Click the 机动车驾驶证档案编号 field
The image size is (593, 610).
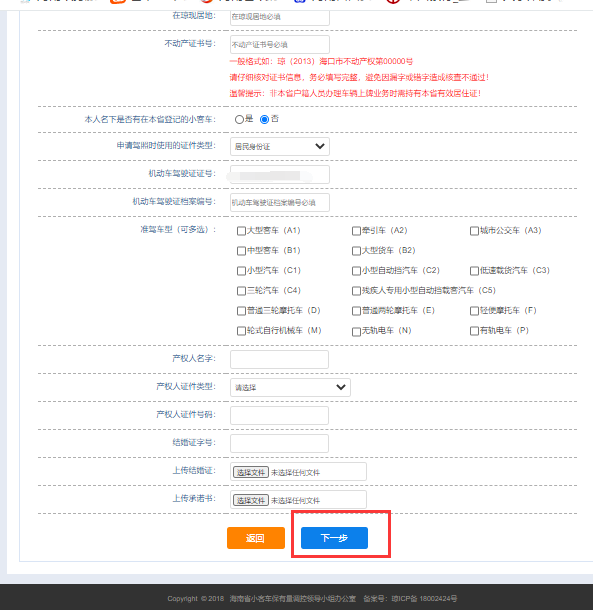pyautogui.click(x=280, y=202)
